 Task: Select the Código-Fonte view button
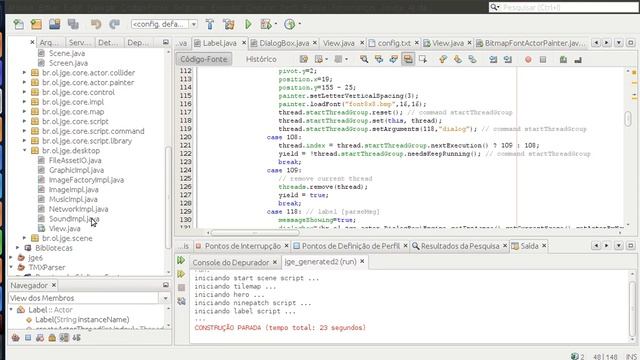pyautogui.click(x=204, y=59)
